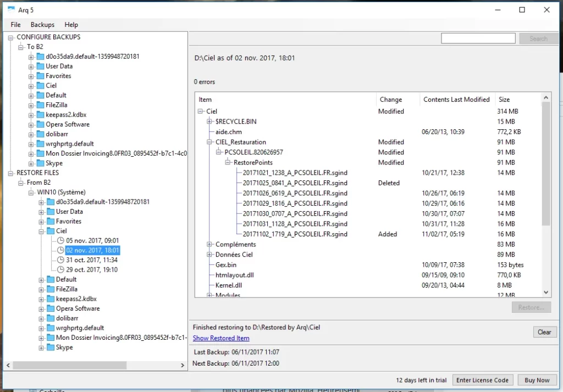Screen dimensions: 563x392
Task: Click folder icon of FileZilla under WIN10 (Système)
Action: pyautogui.click(x=51, y=289)
